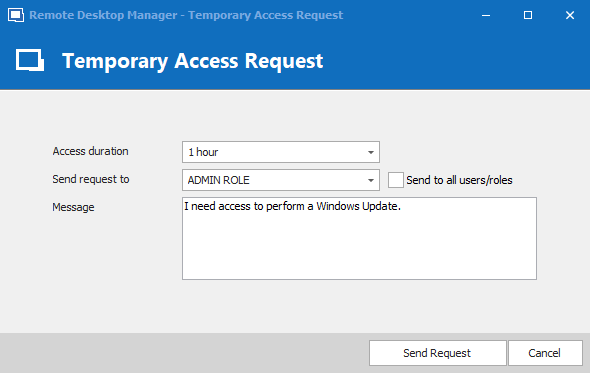Click the large header monitor icon

click(30, 60)
